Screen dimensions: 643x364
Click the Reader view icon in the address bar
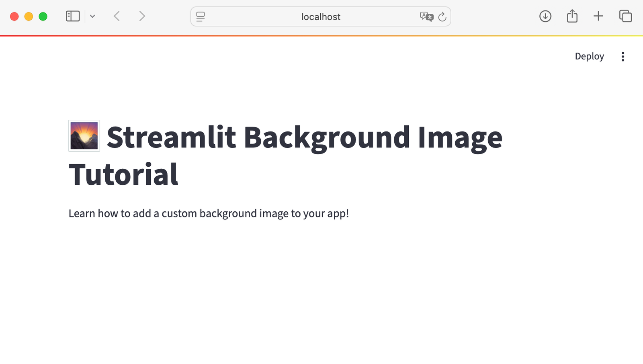(200, 16)
